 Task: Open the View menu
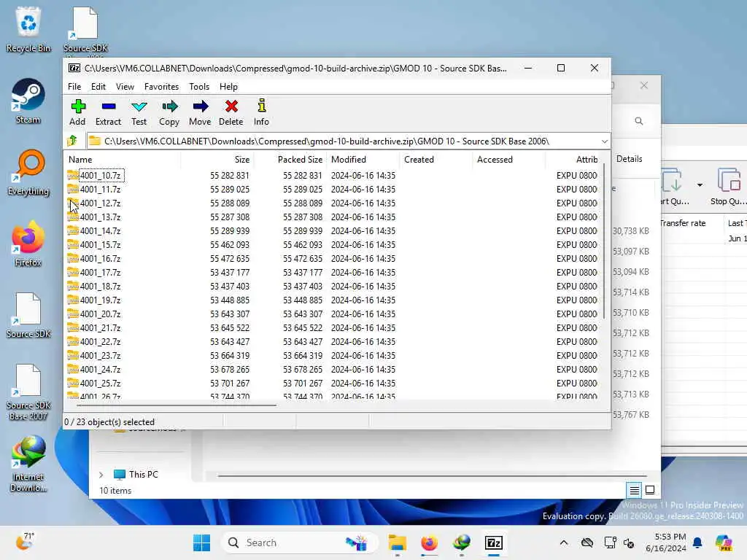pos(125,87)
